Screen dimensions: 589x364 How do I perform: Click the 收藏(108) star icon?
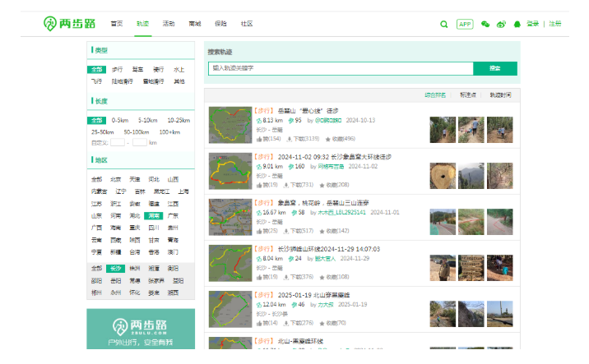[322, 278]
